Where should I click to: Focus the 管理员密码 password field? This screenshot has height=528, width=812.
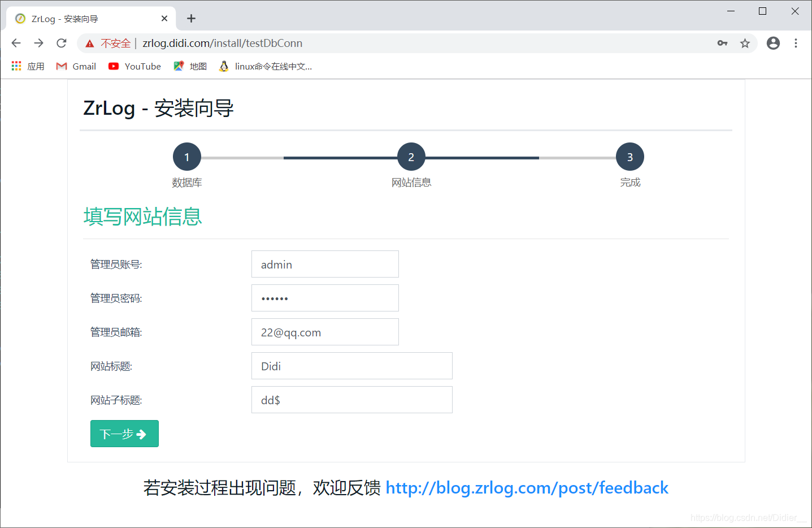point(325,298)
